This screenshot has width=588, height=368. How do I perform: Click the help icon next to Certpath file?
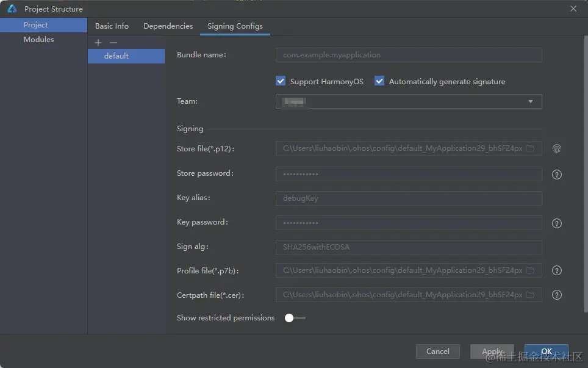tap(556, 295)
